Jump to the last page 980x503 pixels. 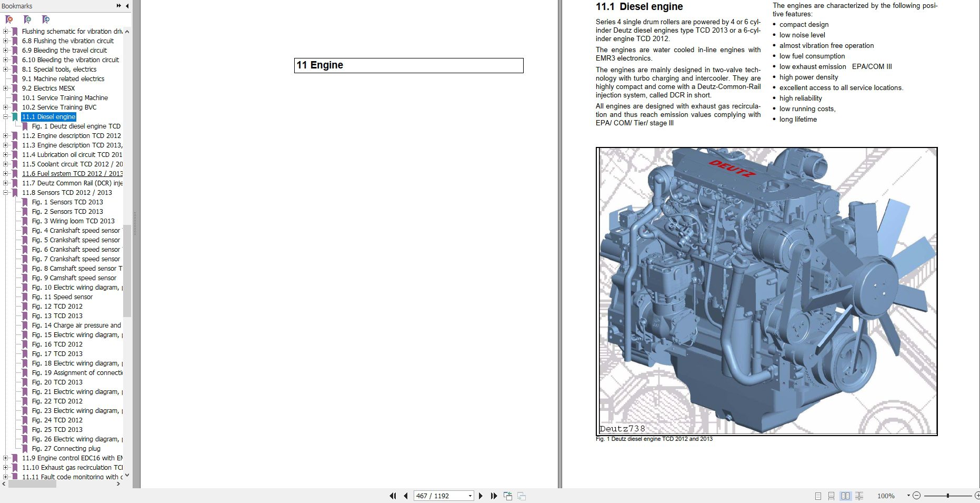point(494,496)
